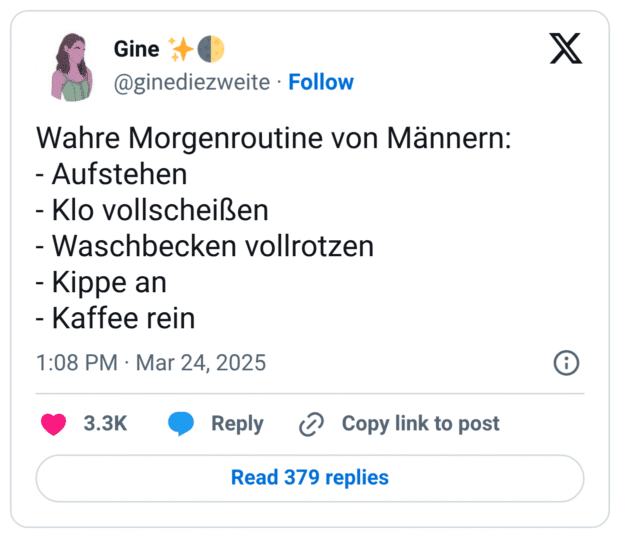Click the display name Gine

(x=136, y=50)
